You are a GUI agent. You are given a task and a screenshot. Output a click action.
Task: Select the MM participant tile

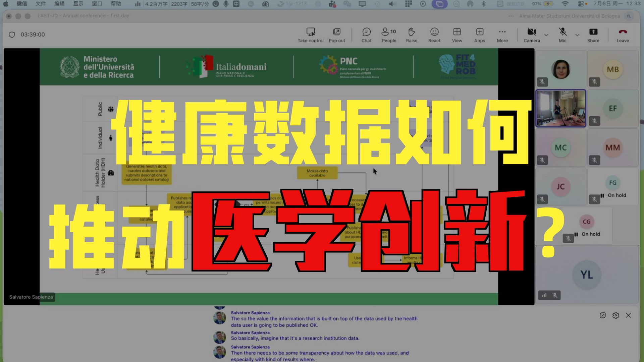[x=612, y=147]
